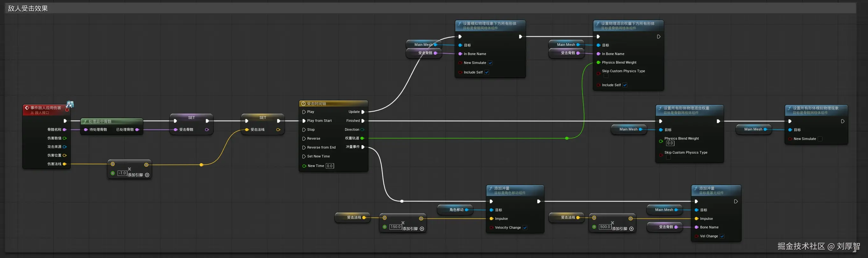Click the 已处理骨骼 output pin
Viewport: 868px width, 258px height.
point(137,130)
